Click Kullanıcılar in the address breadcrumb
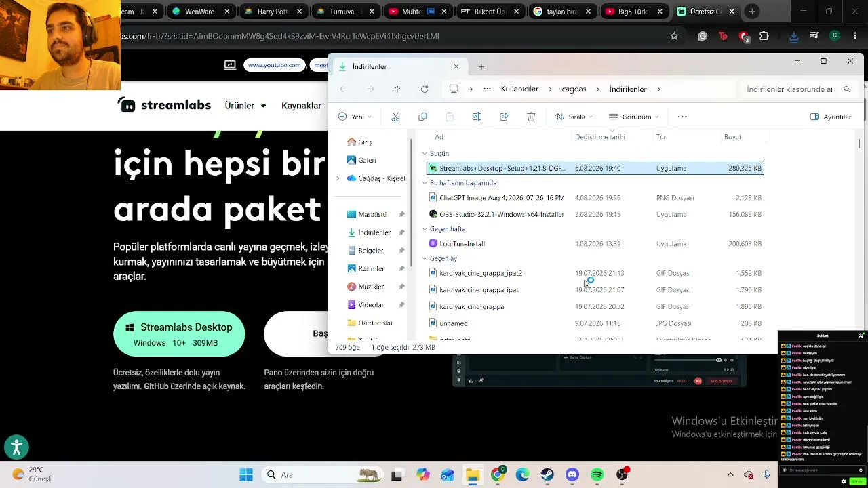 coord(519,89)
